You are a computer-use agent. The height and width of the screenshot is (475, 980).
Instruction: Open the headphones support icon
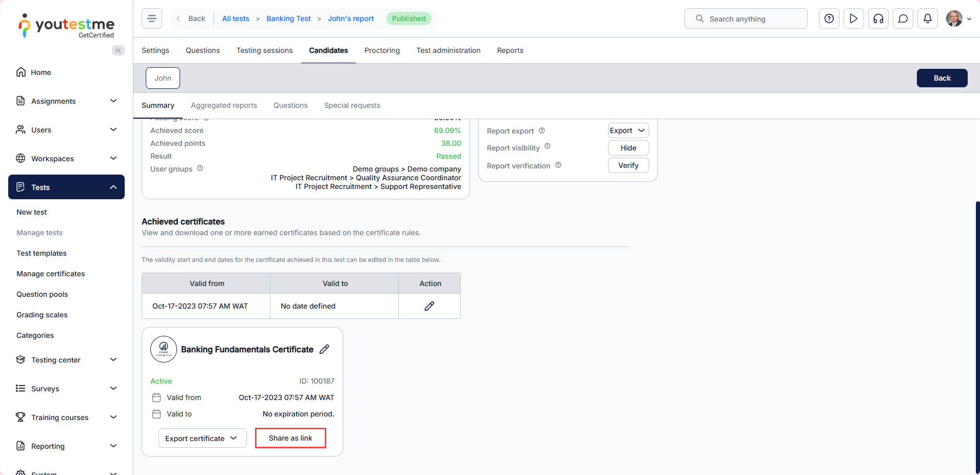tap(878, 18)
